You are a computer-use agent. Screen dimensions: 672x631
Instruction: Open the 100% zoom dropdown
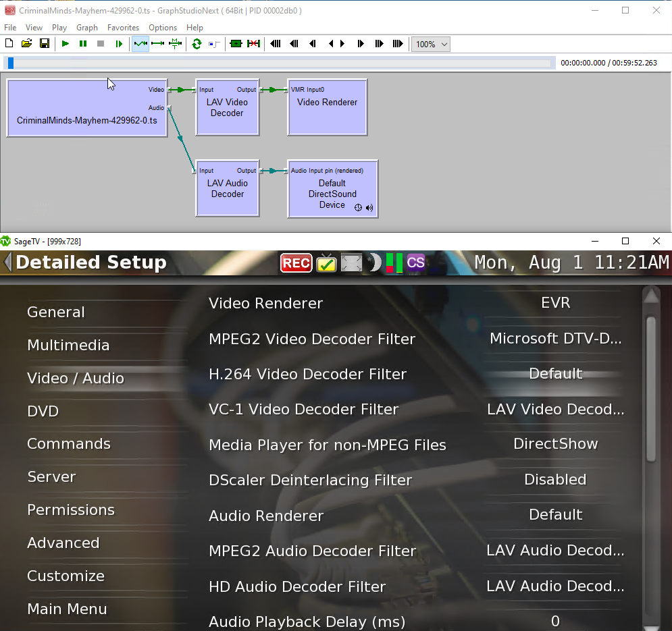(x=431, y=45)
